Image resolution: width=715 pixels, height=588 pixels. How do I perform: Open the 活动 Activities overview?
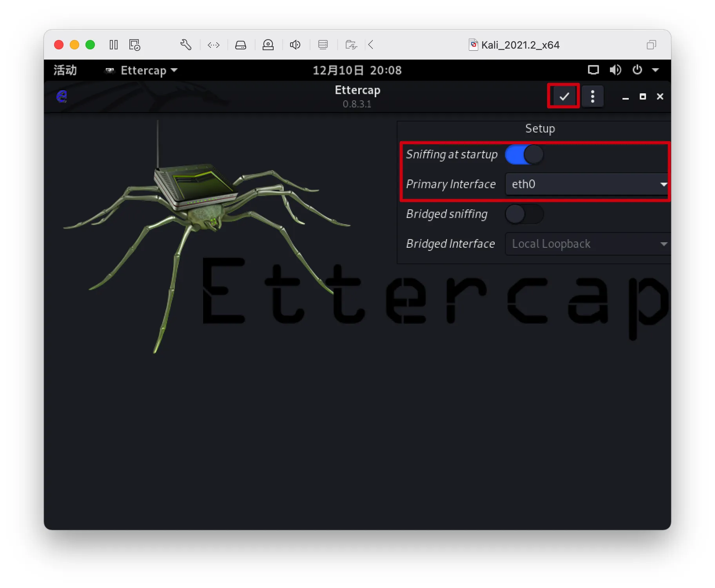click(65, 70)
